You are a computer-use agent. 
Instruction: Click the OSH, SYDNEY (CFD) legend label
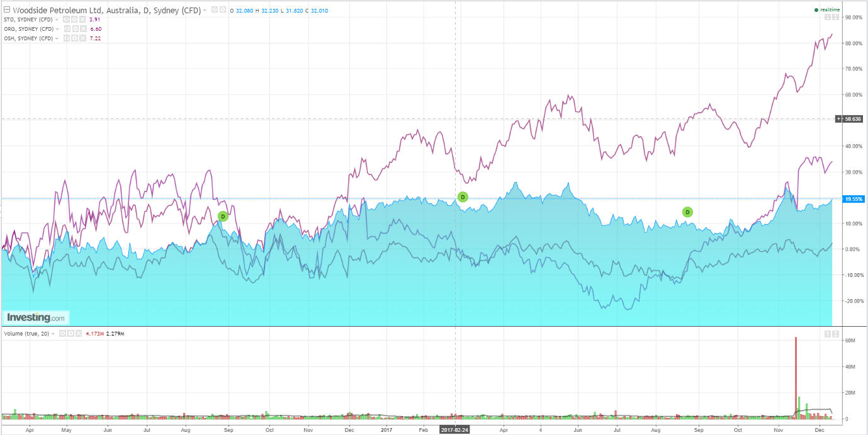click(x=28, y=38)
